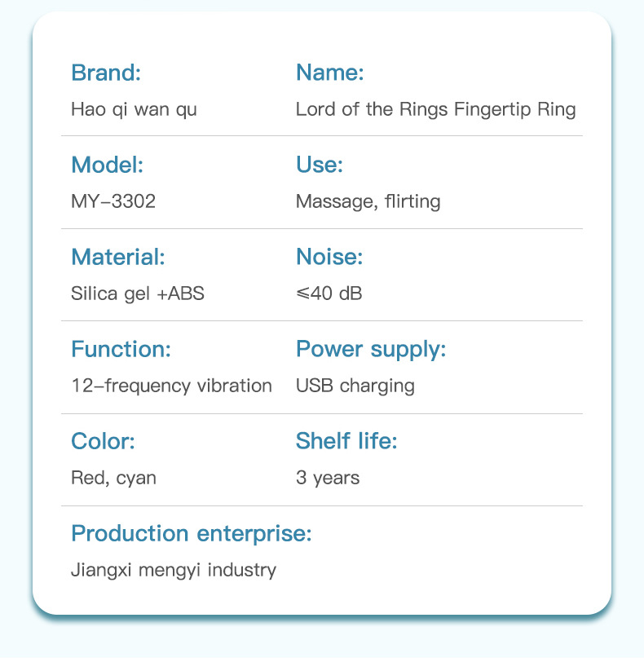Click the "Power supply:" heading label
Image resolution: width=644 pixels, height=662 pixels.
(371, 350)
